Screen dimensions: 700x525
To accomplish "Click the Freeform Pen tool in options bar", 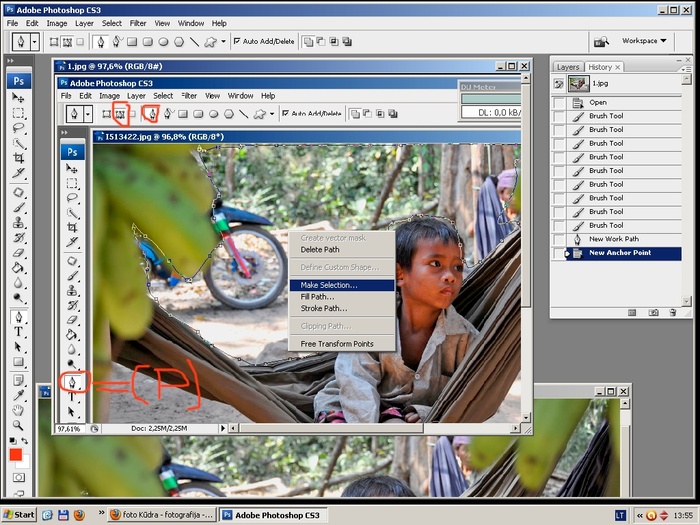I will point(117,42).
